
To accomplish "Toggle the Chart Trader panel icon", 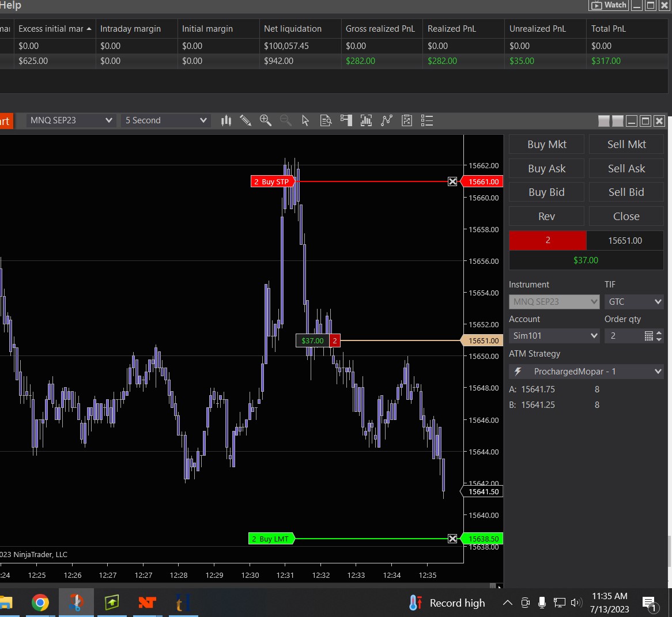I will coord(346,120).
